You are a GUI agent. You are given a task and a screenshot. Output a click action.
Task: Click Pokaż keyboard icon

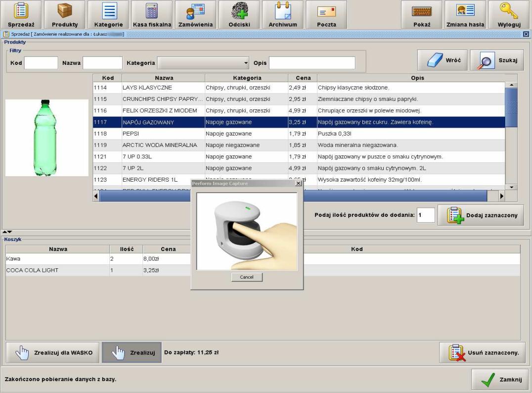click(422, 15)
